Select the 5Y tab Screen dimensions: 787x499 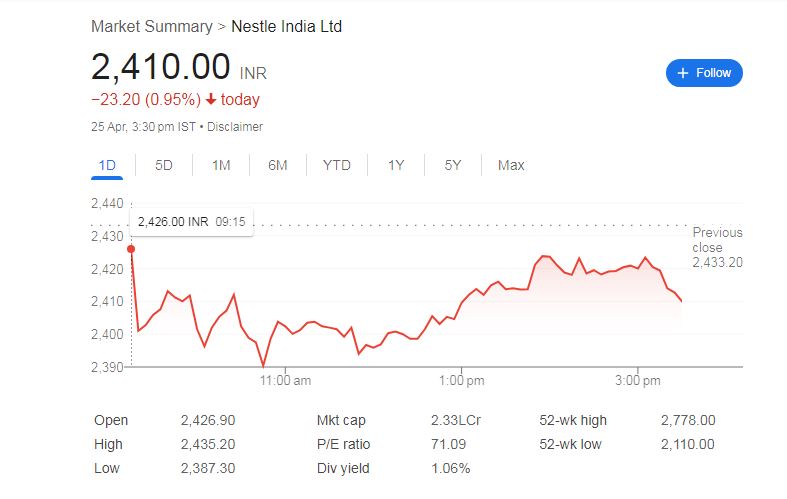(453, 165)
